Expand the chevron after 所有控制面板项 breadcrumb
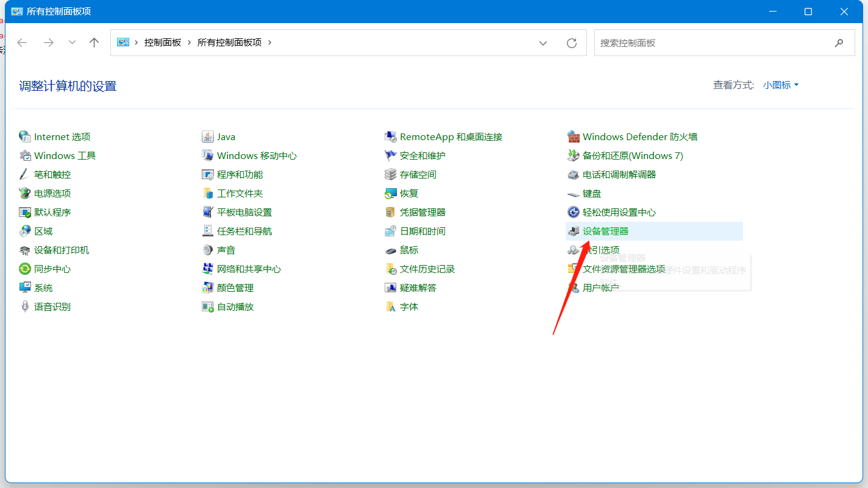Image resolution: width=868 pixels, height=488 pixels. coord(269,43)
